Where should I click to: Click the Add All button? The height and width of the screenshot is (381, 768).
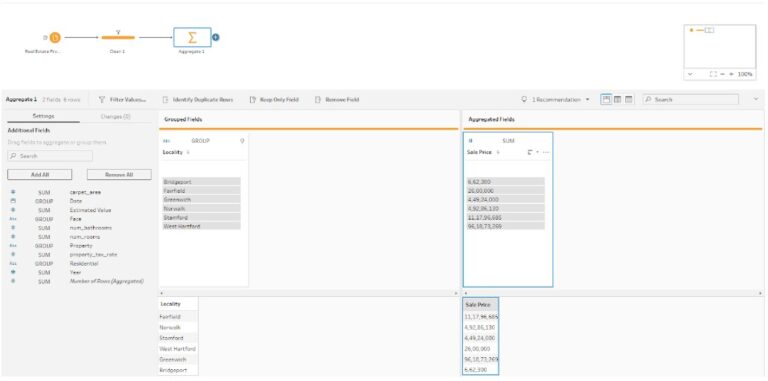click(x=40, y=174)
